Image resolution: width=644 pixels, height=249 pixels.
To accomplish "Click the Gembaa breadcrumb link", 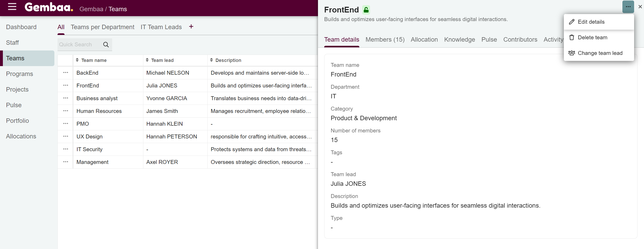I will [x=91, y=9].
